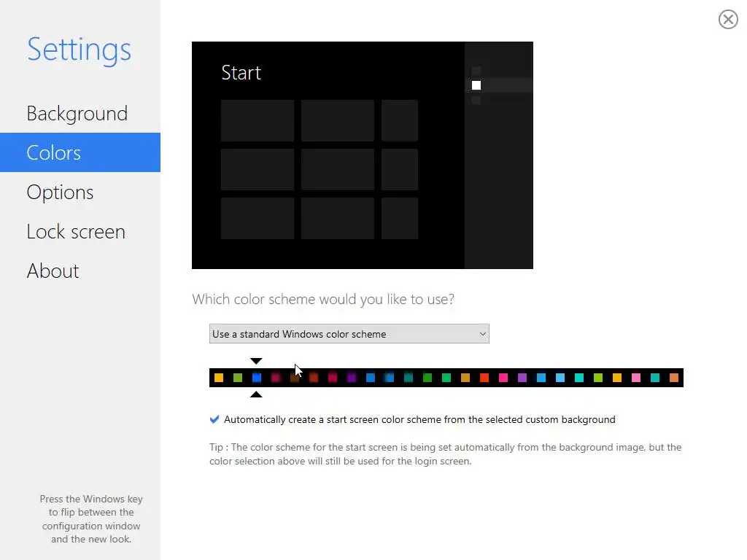
Task: Click 'Which color scheme would you like to use?'
Action: click(323, 299)
